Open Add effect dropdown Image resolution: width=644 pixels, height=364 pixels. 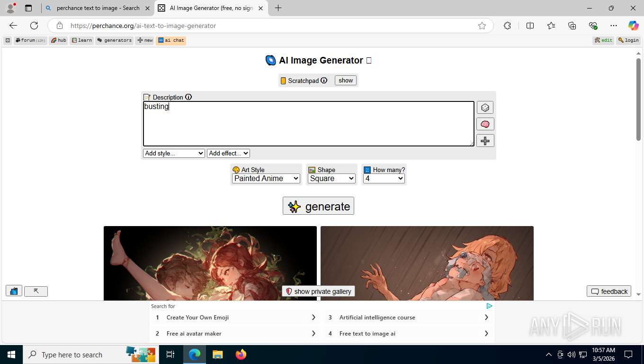(228, 153)
